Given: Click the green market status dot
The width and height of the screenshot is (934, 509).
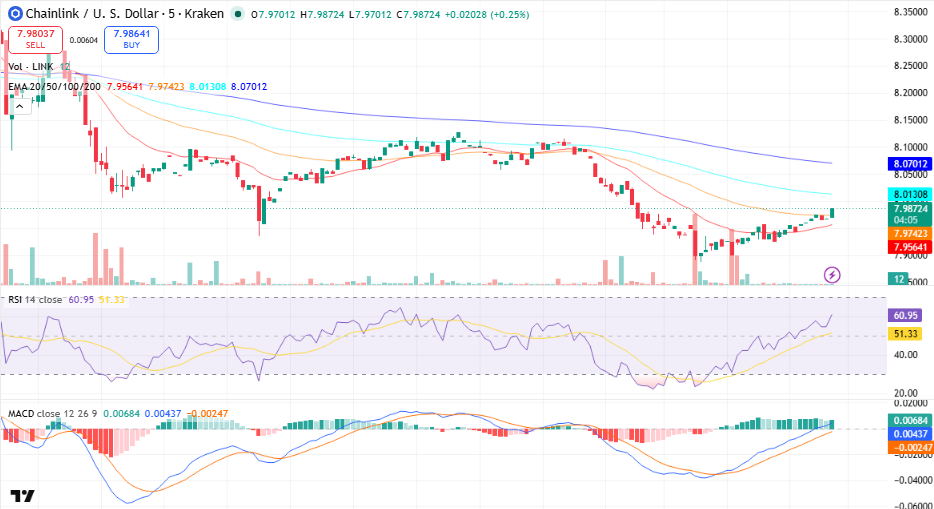Looking at the screenshot, I should tap(238, 14).
